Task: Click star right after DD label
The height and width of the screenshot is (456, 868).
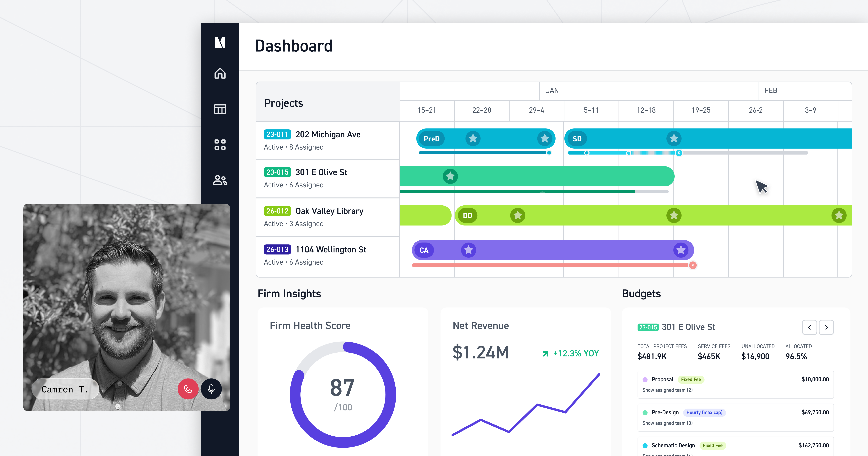Action: (518, 215)
